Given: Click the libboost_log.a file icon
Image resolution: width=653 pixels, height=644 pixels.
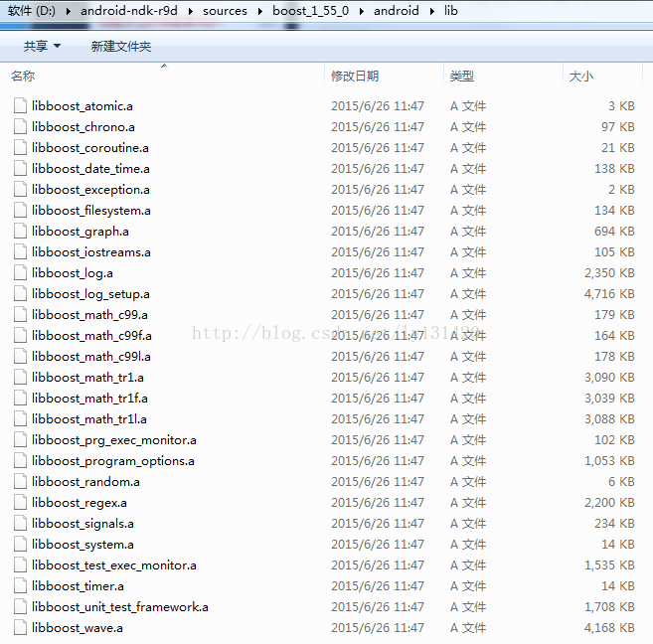Looking at the screenshot, I should pyautogui.click(x=20, y=272).
